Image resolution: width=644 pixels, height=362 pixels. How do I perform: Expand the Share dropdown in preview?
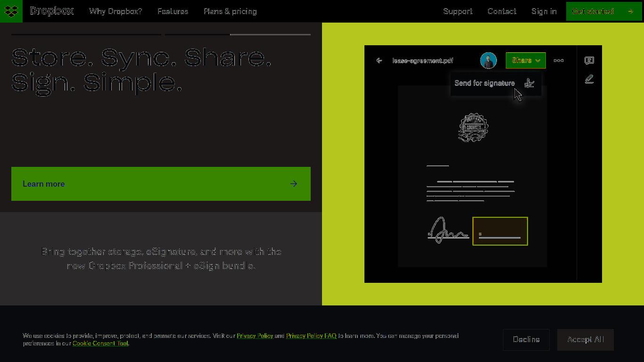(526, 60)
